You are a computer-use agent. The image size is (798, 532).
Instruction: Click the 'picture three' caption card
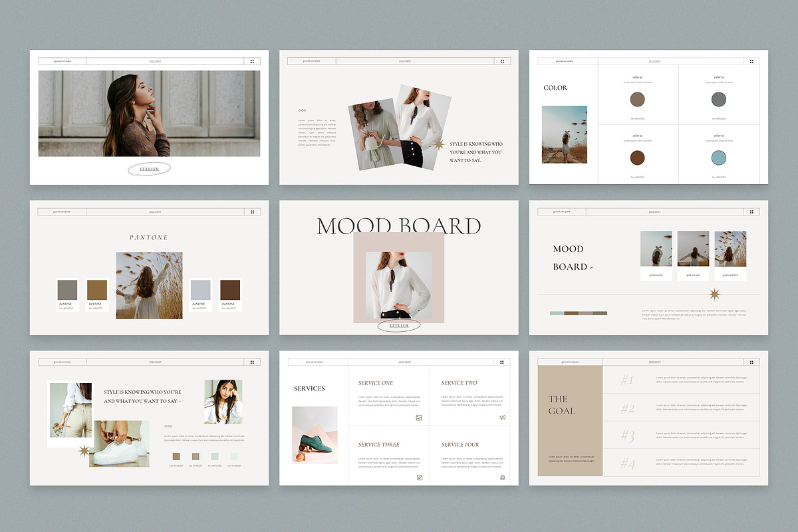[730, 274]
